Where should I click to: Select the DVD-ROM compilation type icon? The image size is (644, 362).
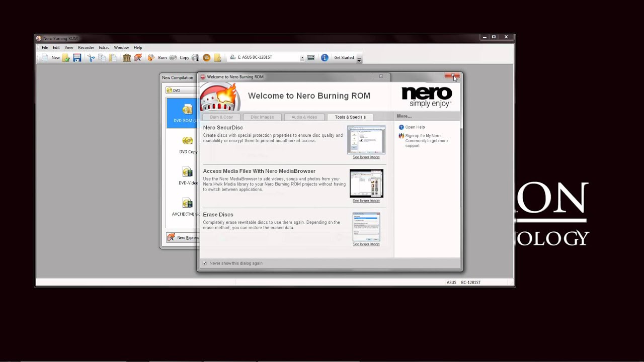(188, 109)
